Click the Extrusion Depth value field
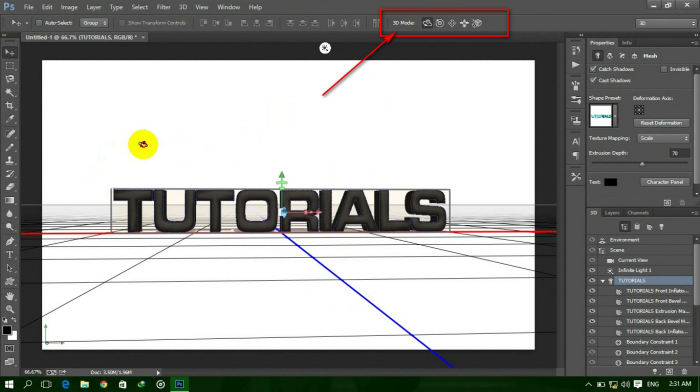 (679, 153)
